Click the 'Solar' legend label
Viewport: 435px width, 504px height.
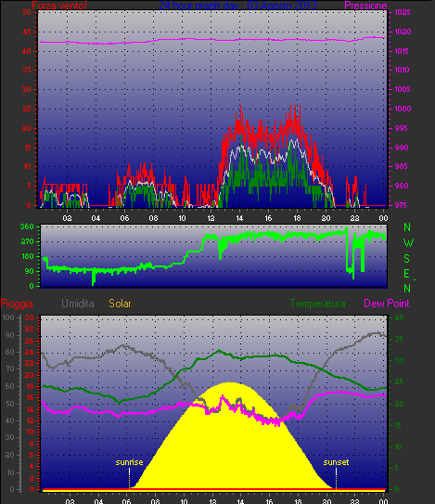tap(120, 304)
